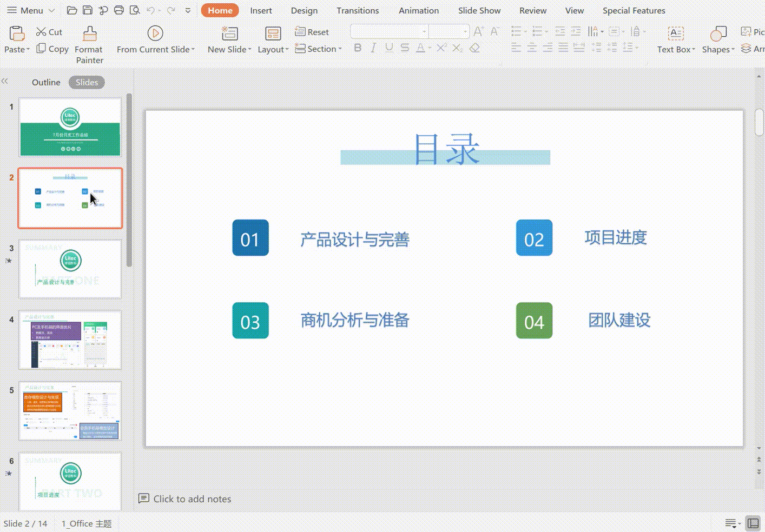
Task: Click the Save icon in quick access toolbar
Action: [x=88, y=10]
